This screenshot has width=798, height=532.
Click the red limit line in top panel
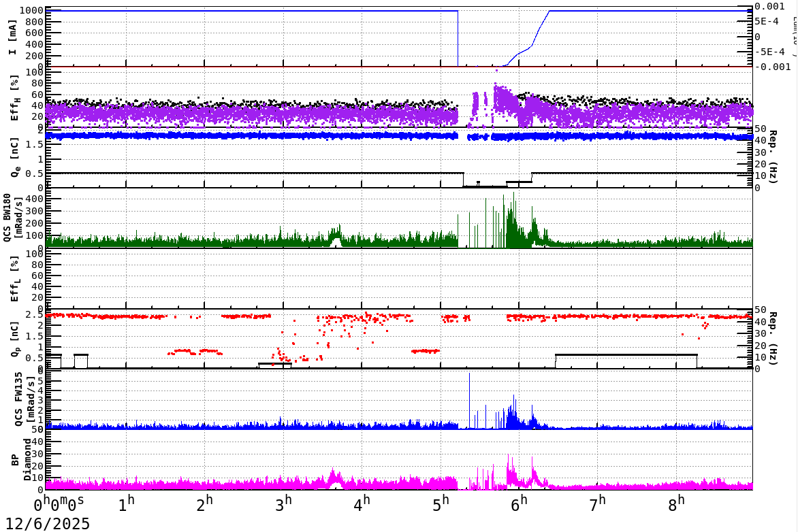click(x=272, y=65)
